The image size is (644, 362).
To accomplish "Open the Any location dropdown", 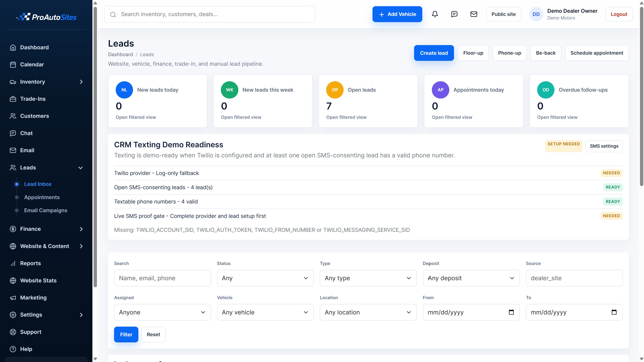I will click(368, 312).
